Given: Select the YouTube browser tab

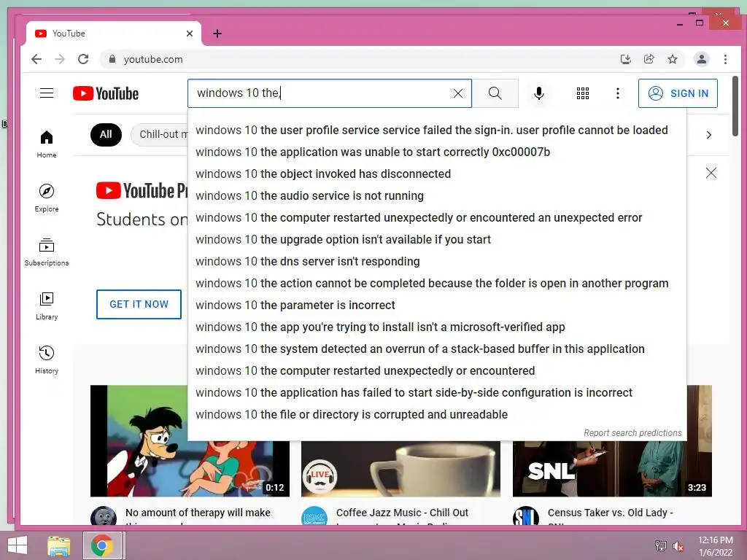Looking at the screenshot, I should point(114,34).
